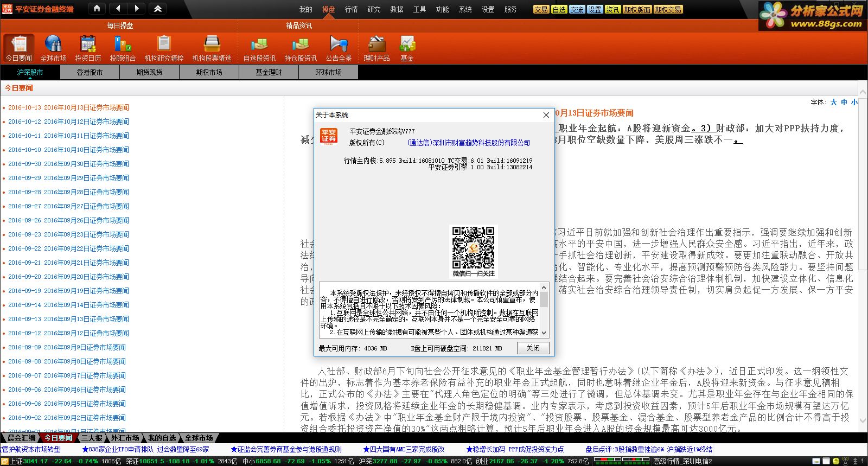Click the 期权交易 quick button
The width and height of the screenshot is (868, 466).
click(668, 10)
